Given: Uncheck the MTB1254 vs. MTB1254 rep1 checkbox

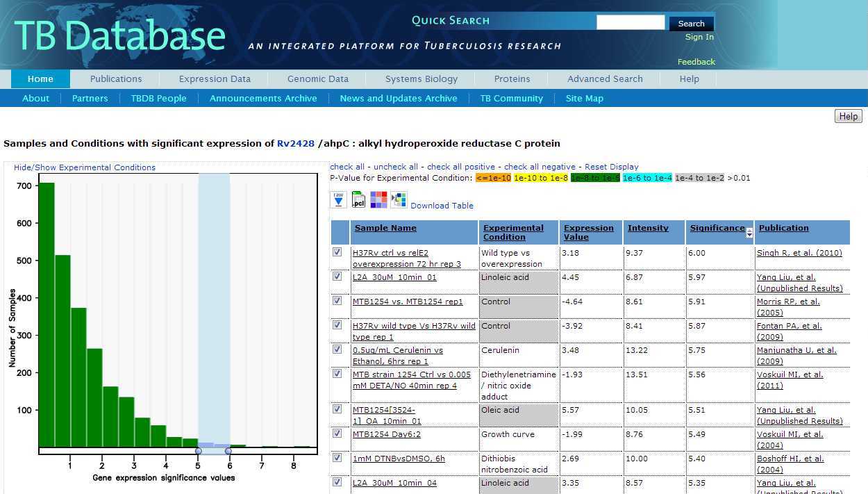Looking at the screenshot, I should coord(337,301).
